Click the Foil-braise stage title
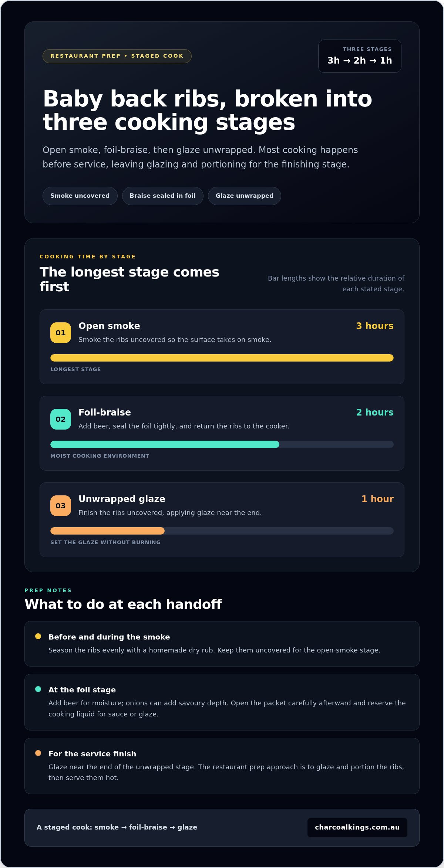444x868 pixels. [x=105, y=413]
